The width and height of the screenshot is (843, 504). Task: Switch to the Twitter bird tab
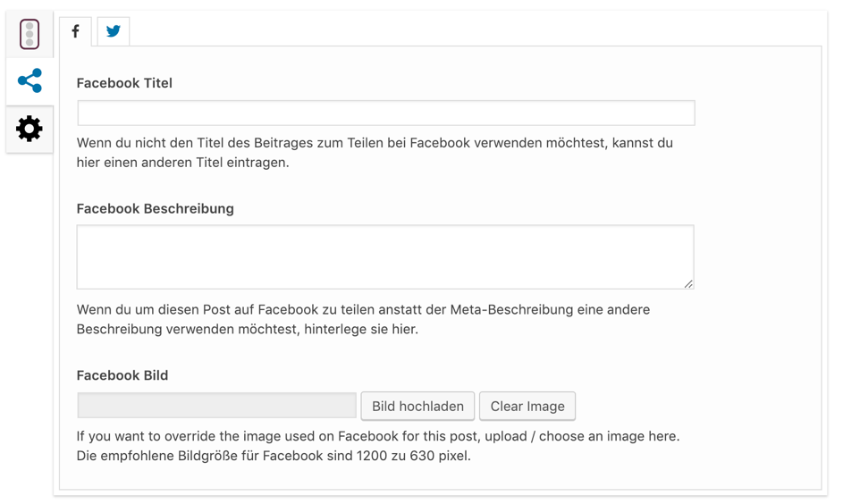pyautogui.click(x=113, y=31)
